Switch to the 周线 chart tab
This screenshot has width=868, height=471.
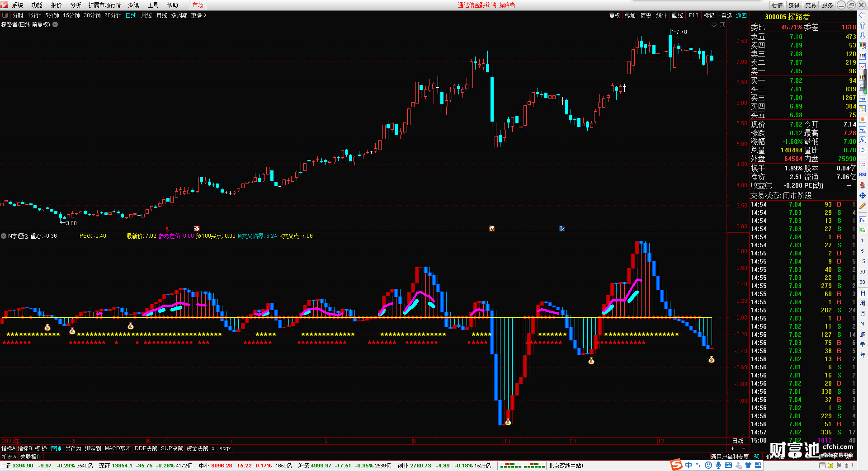pyautogui.click(x=146, y=15)
